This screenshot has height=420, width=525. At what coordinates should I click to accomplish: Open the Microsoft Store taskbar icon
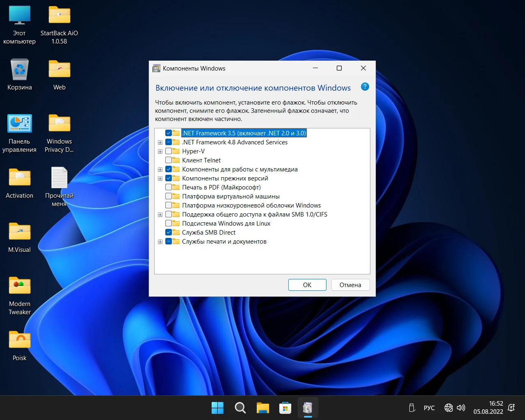pos(285,408)
